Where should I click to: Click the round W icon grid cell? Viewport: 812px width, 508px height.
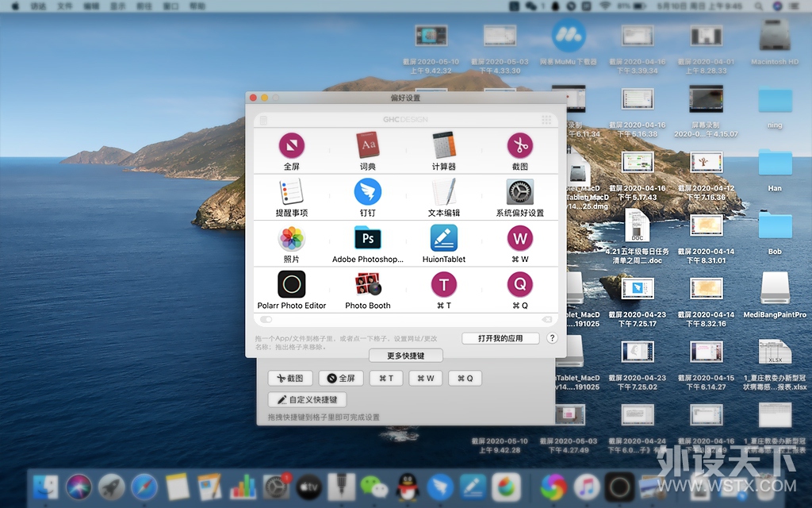(520, 238)
